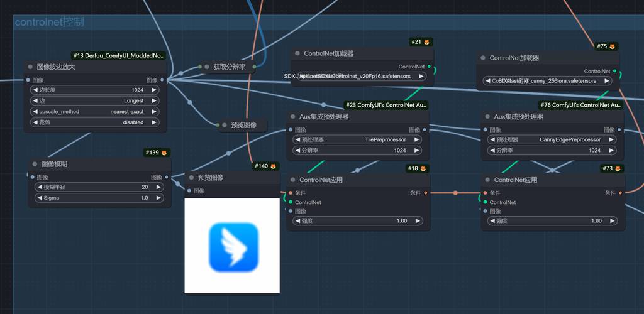Click the fox badge icon beside #140

tap(273, 166)
